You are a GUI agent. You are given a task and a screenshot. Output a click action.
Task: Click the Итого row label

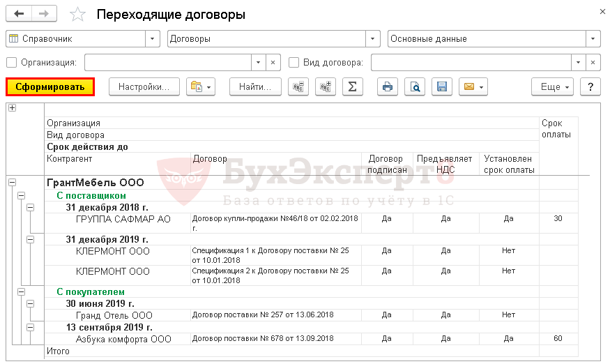point(58,351)
